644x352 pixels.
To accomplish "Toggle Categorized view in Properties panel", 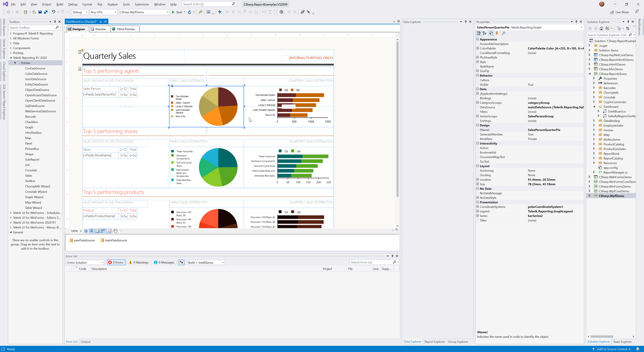I will tap(479, 33).
